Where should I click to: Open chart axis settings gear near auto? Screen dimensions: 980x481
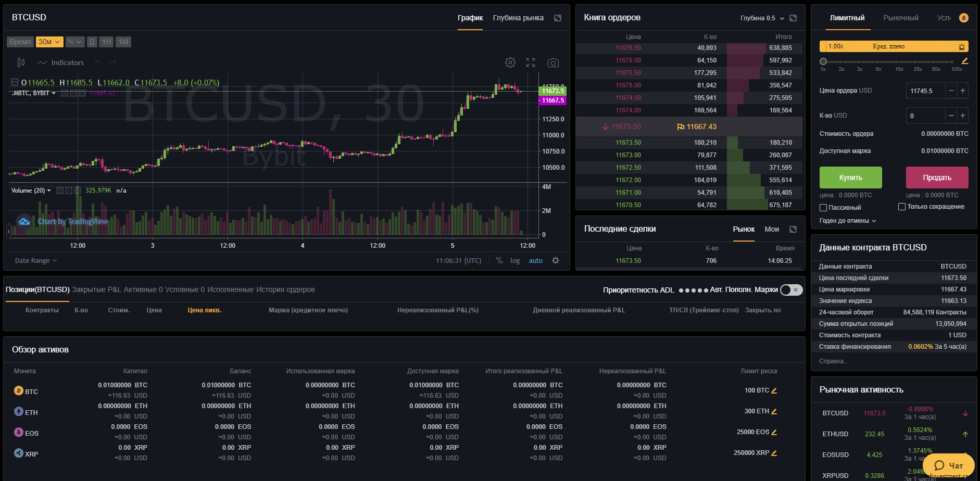tap(556, 260)
